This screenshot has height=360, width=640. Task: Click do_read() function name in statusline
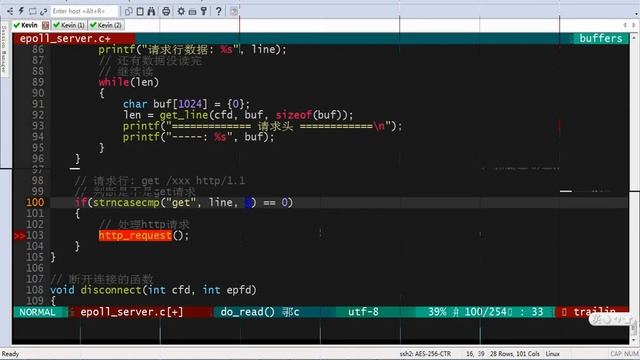coord(247,312)
